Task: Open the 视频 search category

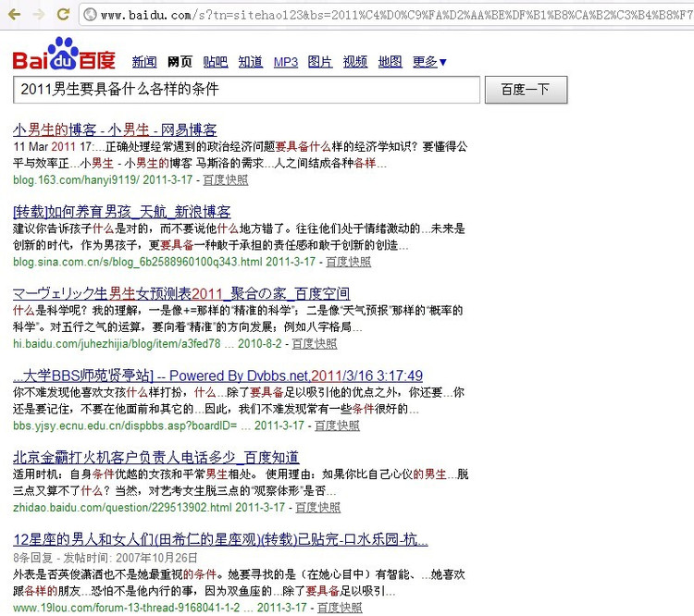Action: point(355,62)
